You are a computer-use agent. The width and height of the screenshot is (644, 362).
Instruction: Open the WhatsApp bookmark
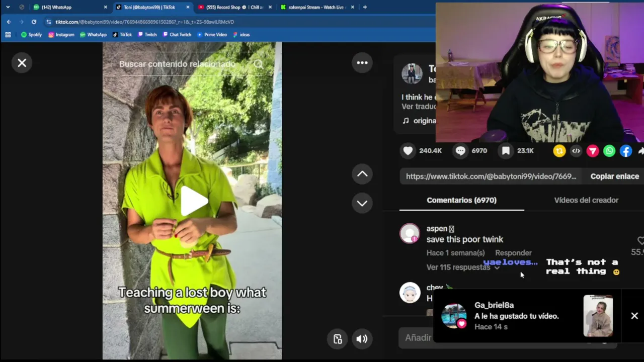coord(93,35)
